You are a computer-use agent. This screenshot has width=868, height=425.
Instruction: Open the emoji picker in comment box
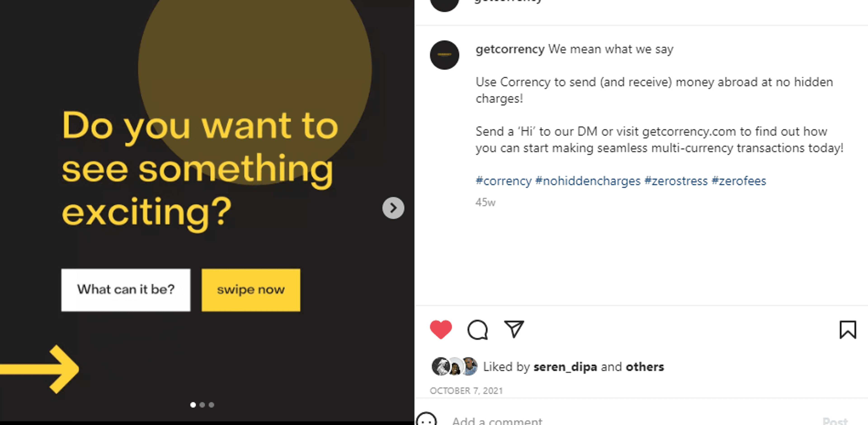point(427,420)
